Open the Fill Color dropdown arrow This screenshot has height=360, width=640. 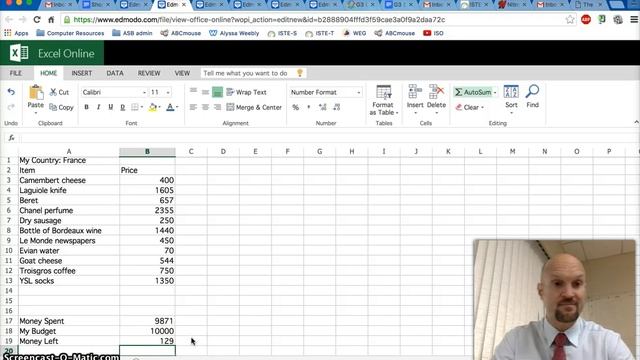160,107
